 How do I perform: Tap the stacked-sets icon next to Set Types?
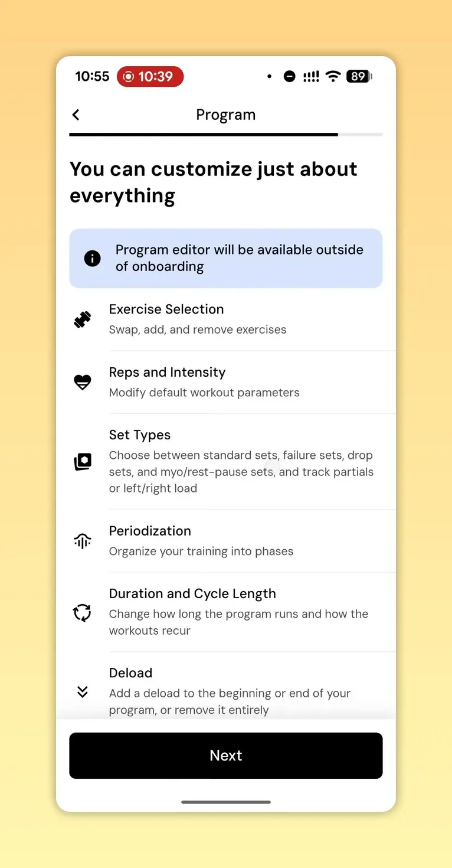pos(82,462)
